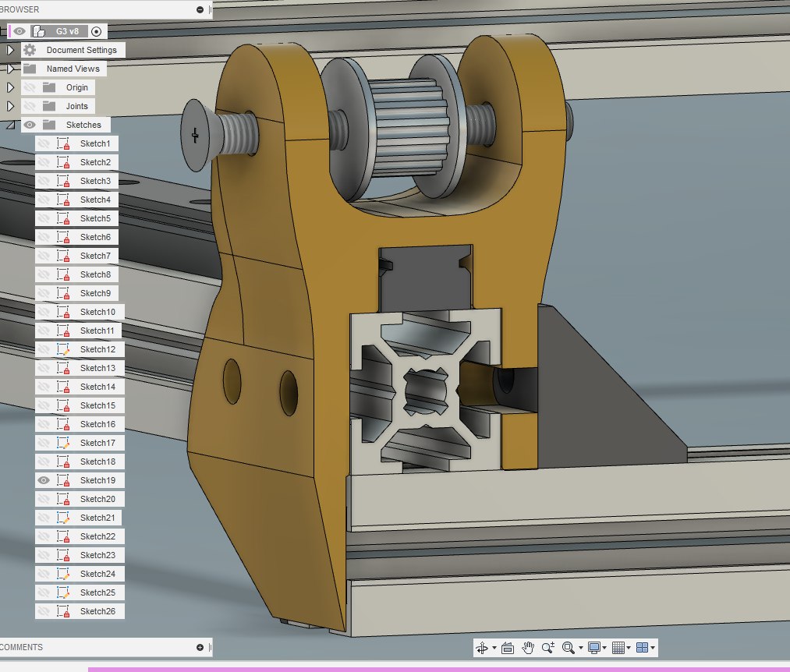The width and height of the screenshot is (790, 672).
Task: Open Display Settings dropdown arrow
Action: 604,648
